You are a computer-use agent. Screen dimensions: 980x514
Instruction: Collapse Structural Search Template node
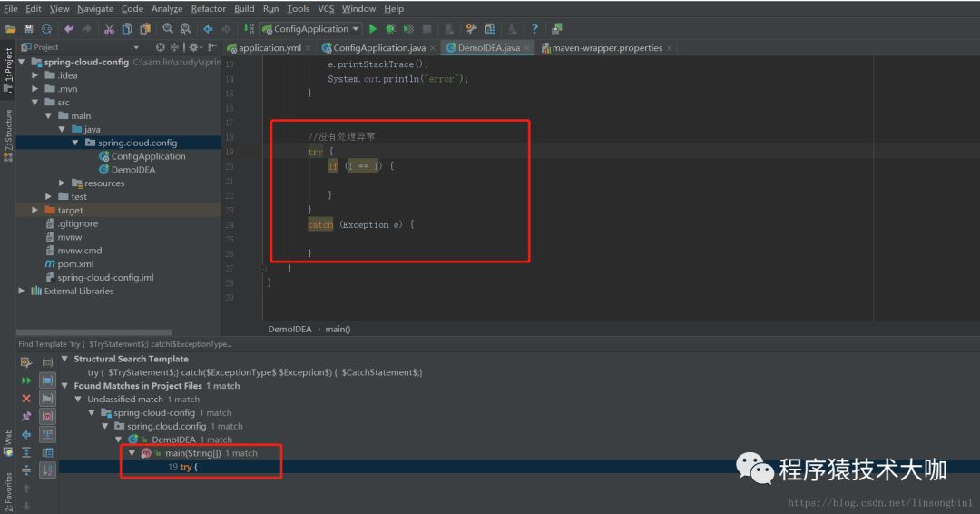pyautogui.click(x=64, y=359)
